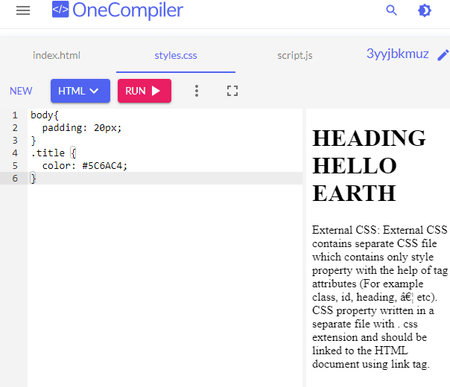Click the OneCompiler code logo icon
Screen dimensions: 450x387
point(60,10)
